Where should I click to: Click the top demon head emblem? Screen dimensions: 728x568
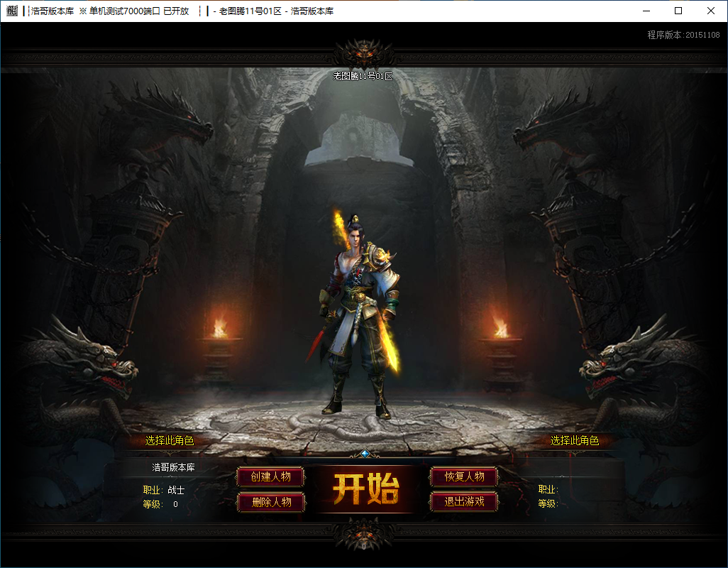point(365,53)
